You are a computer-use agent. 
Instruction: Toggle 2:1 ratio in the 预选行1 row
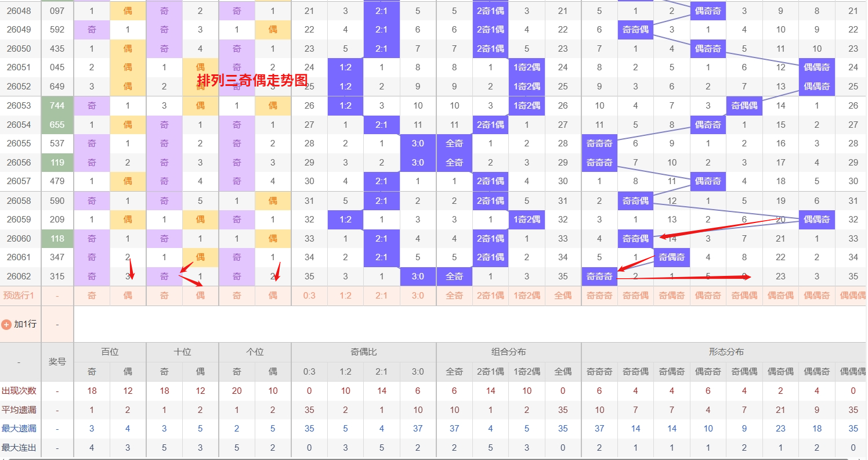tap(381, 296)
